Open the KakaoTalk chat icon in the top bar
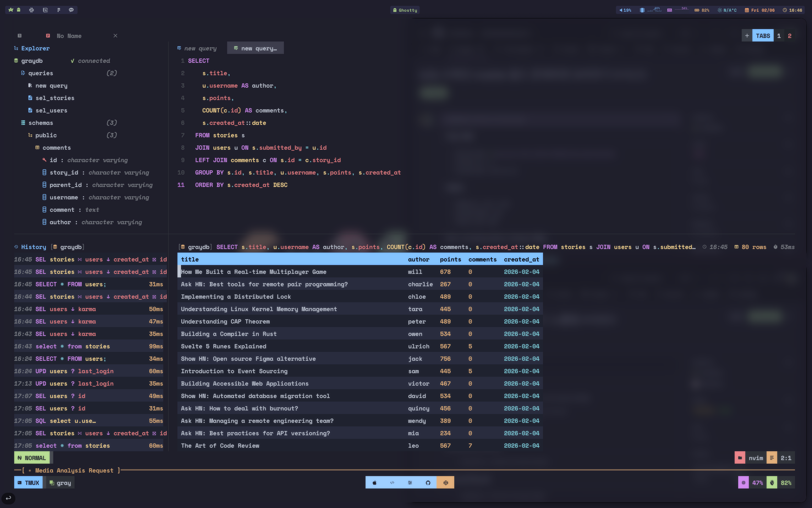Screen dimensions: 812x508 (71, 10)
